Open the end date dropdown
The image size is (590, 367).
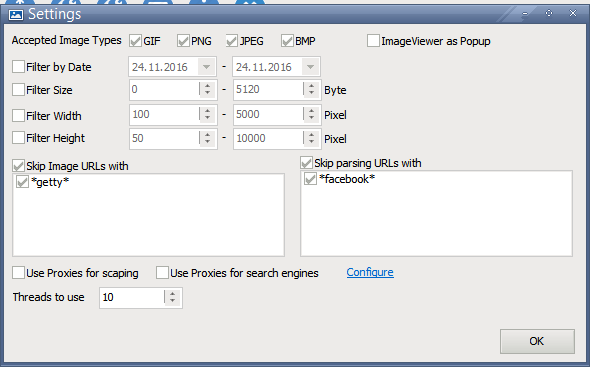point(310,67)
